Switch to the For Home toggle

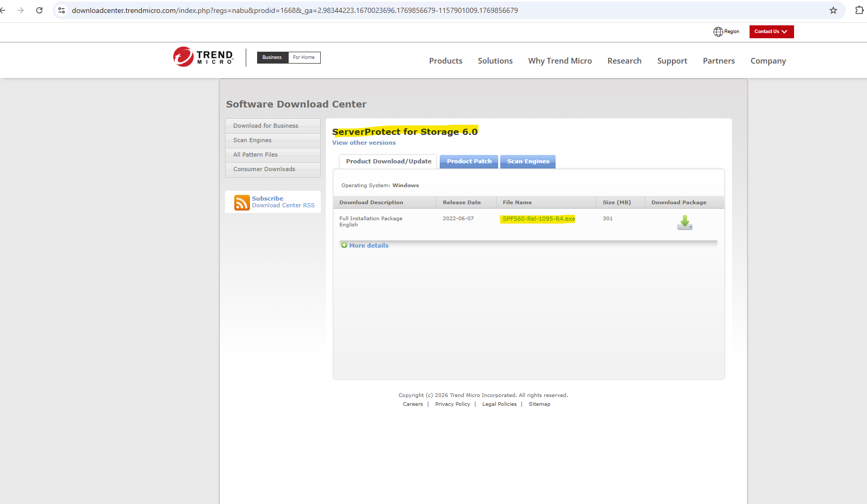coord(304,57)
